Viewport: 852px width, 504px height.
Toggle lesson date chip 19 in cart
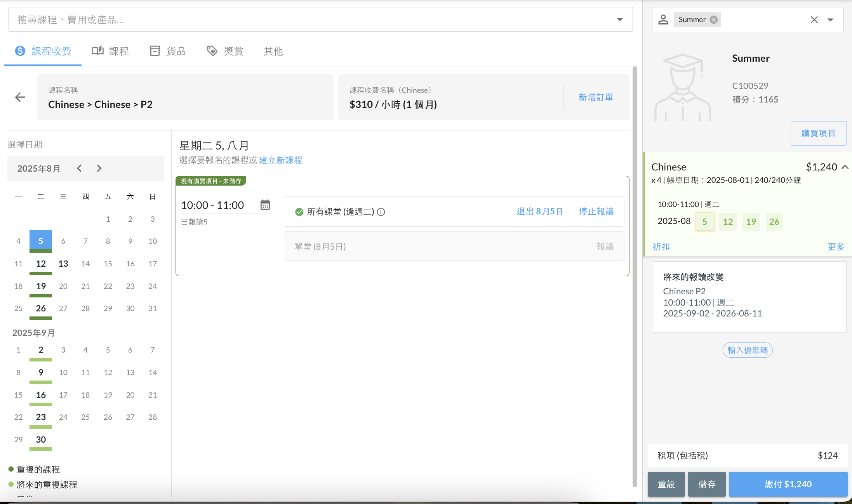[751, 222]
